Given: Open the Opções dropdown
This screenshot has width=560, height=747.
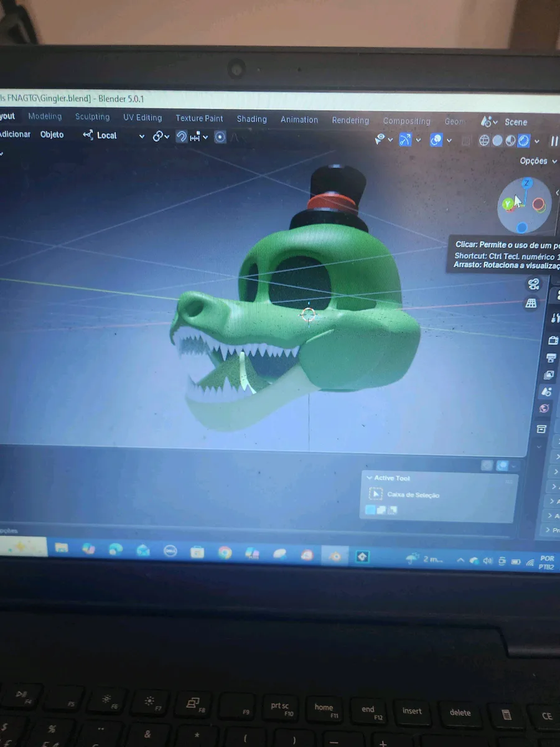Looking at the screenshot, I should [x=538, y=161].
